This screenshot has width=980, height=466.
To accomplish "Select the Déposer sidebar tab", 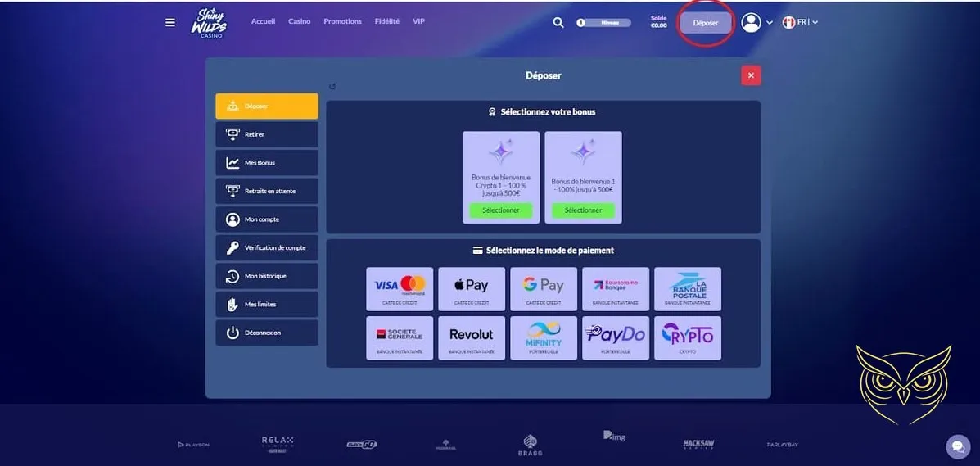I will point(267,106).
